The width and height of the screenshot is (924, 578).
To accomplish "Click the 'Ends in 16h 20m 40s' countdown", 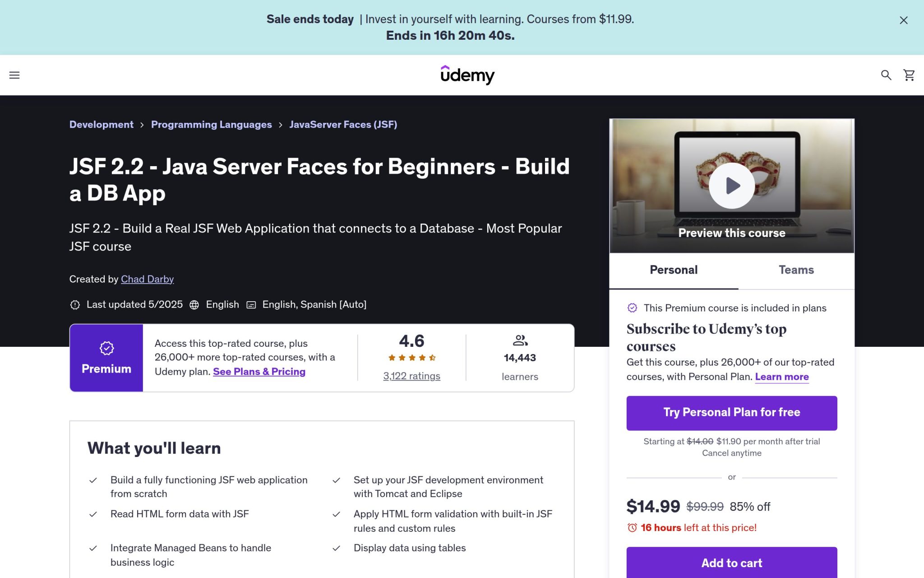I will point(450,36).
